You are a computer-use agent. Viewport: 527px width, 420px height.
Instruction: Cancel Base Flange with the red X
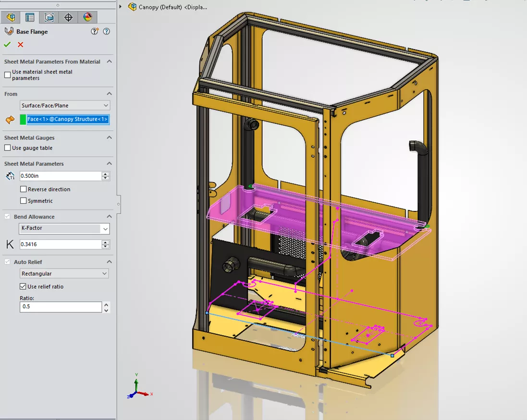pyautogui.click(x=20, y=45)
